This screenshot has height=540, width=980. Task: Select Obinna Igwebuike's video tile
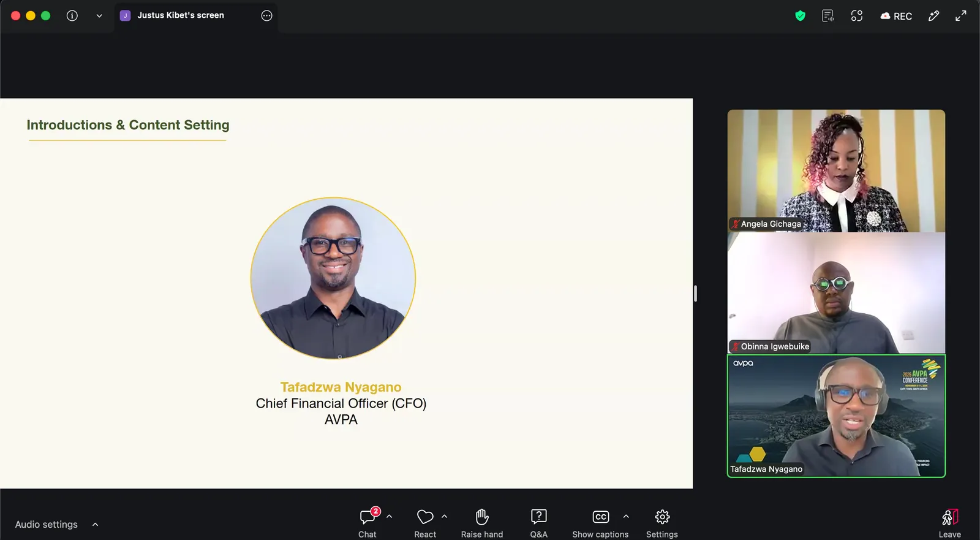pyautogui.click(x=836, y=293)
